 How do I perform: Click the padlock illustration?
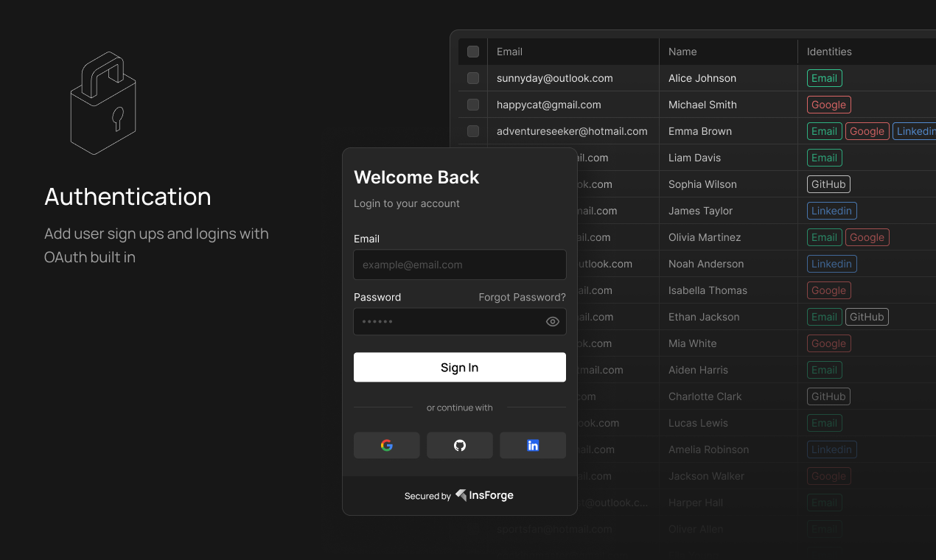click(103, 103)
